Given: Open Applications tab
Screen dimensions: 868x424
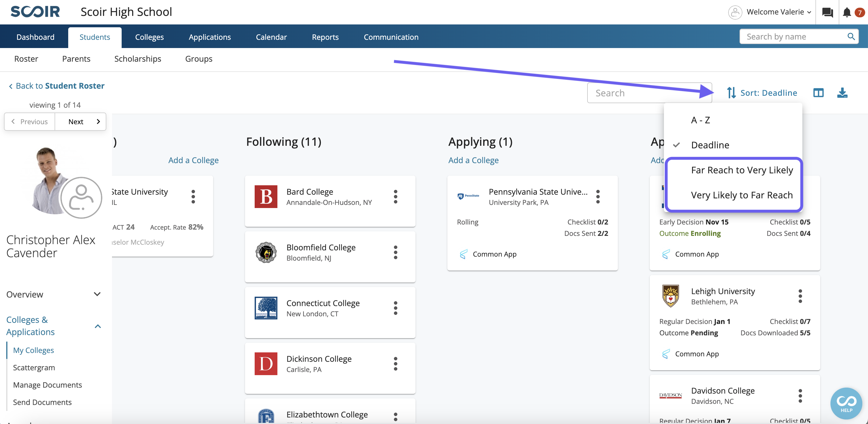Looking at the screenshot, I should [209, 37].
